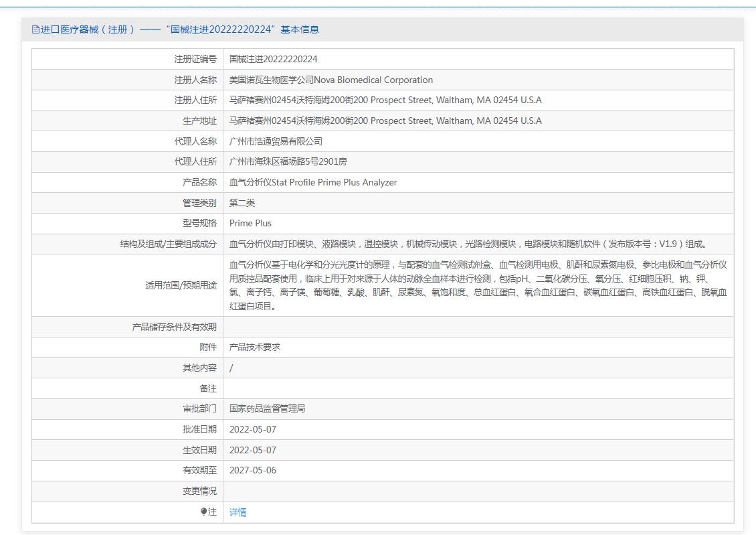Click the approval department 国家药品监督管理局
The image size is (756, 535).
[x=267, y=408]
